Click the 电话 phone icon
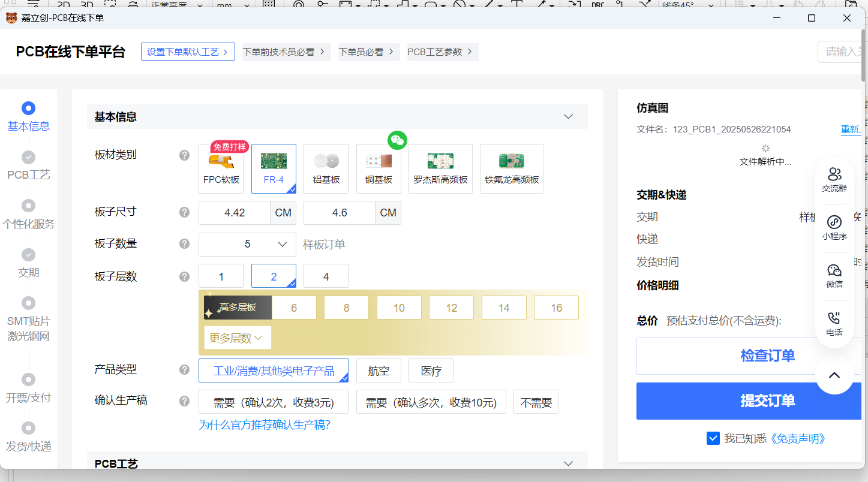This screenshot has height=482, width=868. (x=834, y=324)
